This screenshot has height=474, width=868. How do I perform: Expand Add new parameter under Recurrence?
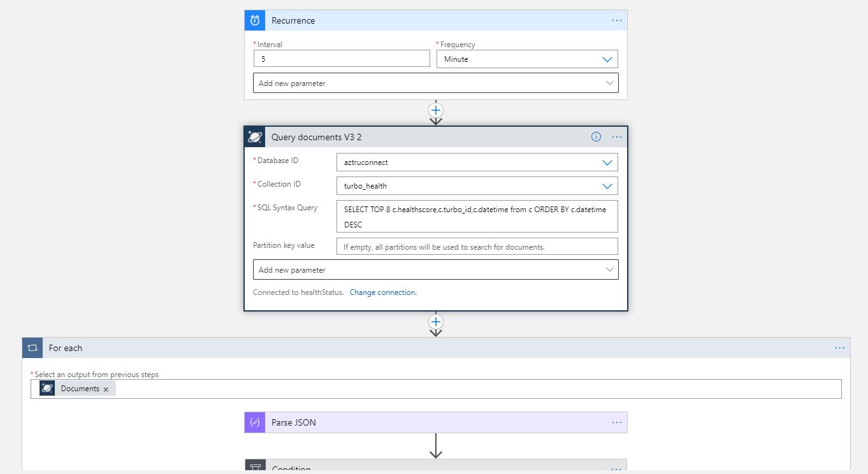pos(436,82)
